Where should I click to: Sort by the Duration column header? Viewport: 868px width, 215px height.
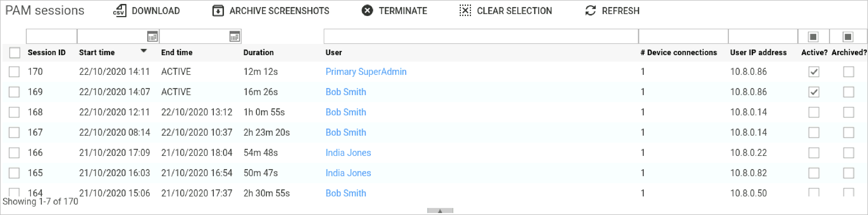coord(259,53)
